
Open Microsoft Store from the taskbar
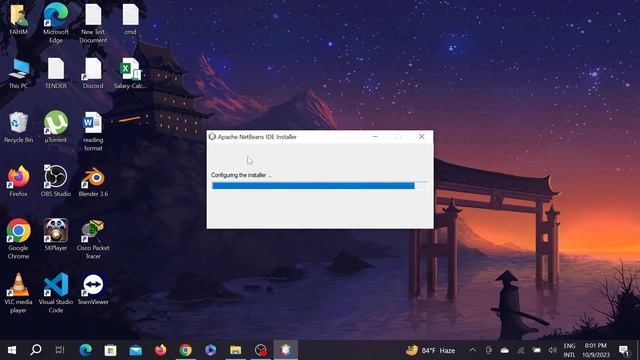(111, 350)
